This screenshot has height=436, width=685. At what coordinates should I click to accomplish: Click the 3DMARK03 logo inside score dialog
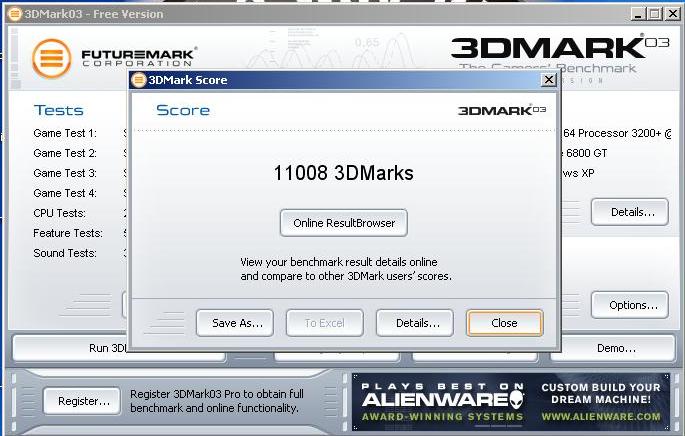pos(502,110)
